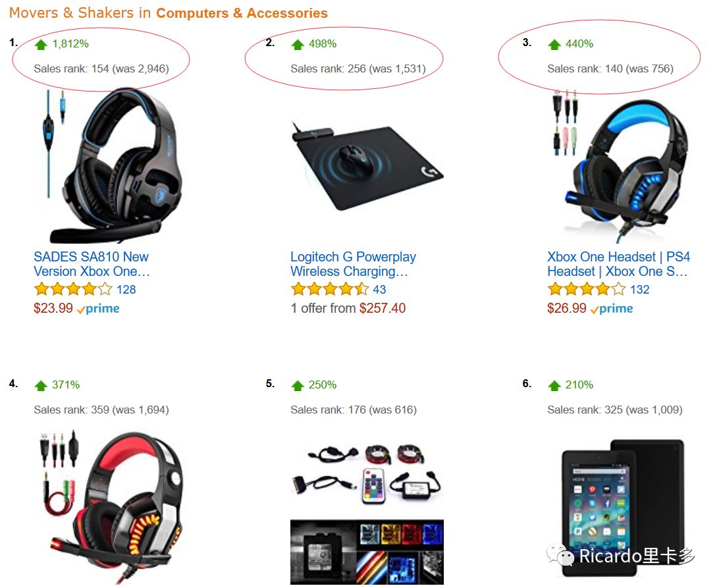View 43 reviews for Logitech Powerplay
Image resolution: width=719 pixels, height=588 pixels.
coord(379,290)
